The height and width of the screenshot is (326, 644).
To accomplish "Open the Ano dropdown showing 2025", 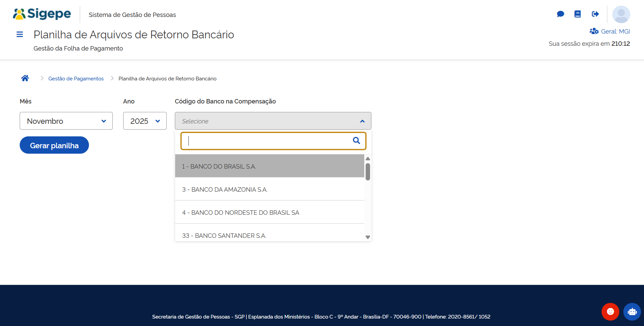I will coord(145,121).
